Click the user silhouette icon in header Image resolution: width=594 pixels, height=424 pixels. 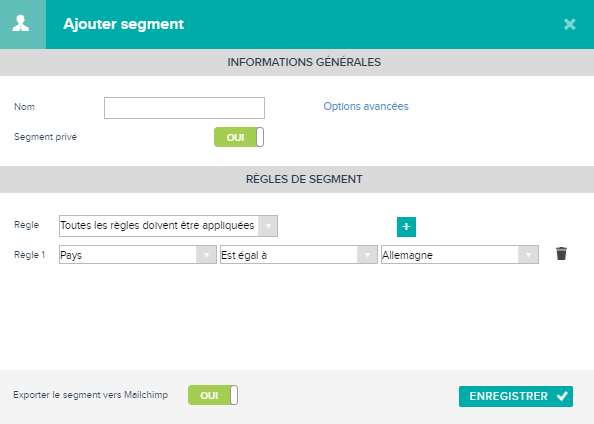pos(21,23)
